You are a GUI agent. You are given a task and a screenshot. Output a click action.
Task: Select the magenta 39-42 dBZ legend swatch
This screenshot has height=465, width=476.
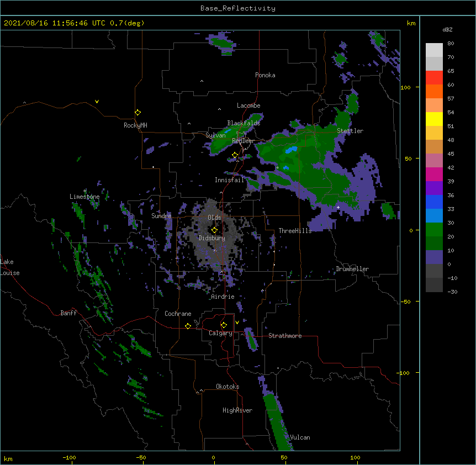click(x=434, y=174)
